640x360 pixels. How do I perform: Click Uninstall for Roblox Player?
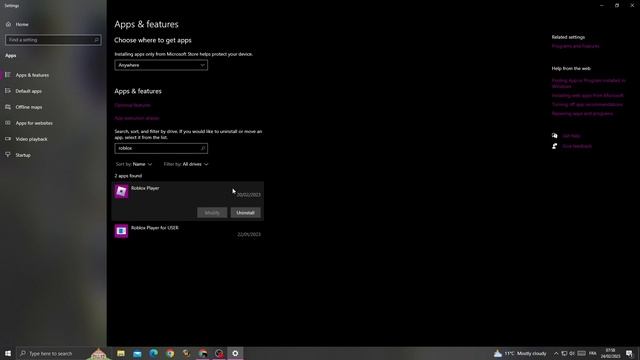coord(245,213)
